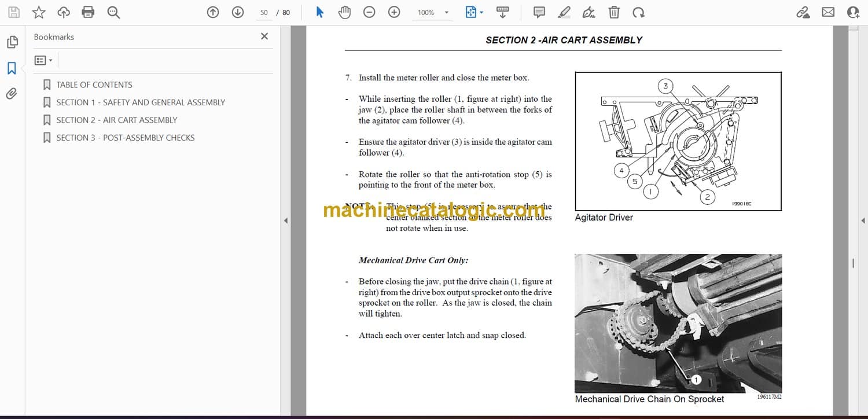Viewport: 868px width, 419px height.
Task: Star this file as a favorite
Action: pyautogui.click(x=39, y=12)
